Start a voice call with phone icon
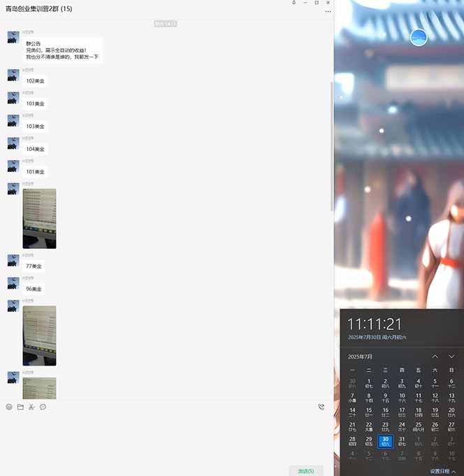Image resolution: width=464 pixels, height=476 pixels. [321, 407]
